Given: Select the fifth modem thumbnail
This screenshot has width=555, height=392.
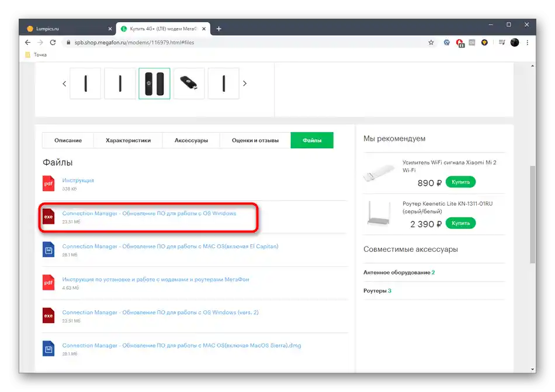Looking at the screenshot, I should (x=223, y=84).
